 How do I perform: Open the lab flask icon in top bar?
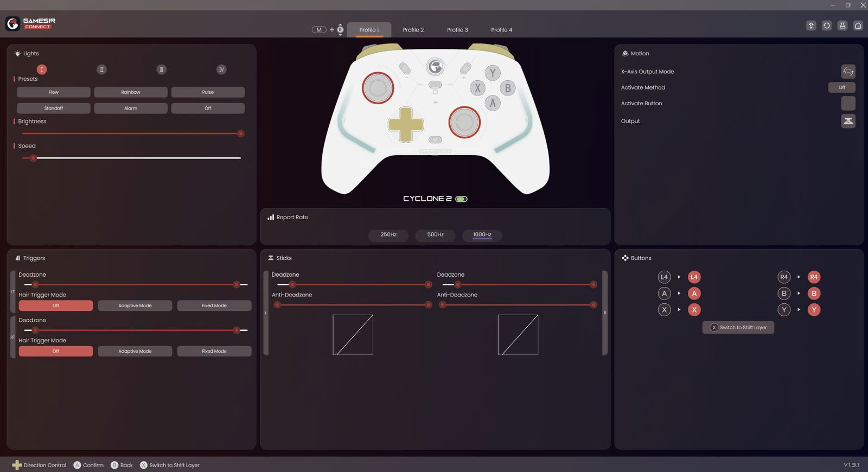point(843,25)
